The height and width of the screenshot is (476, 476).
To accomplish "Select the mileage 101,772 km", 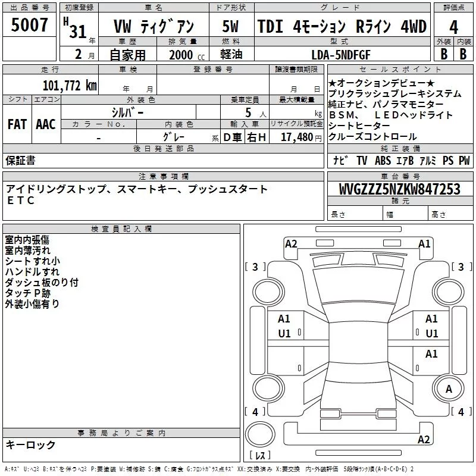I will tap(70, 86).
